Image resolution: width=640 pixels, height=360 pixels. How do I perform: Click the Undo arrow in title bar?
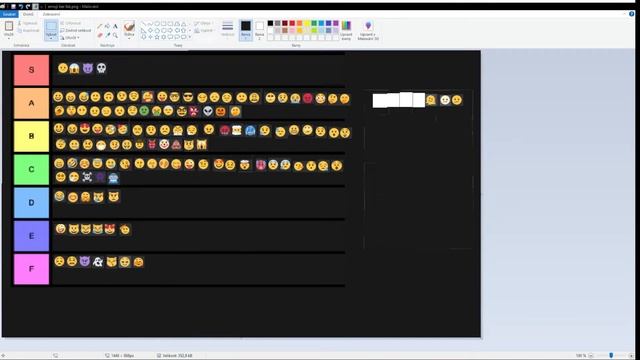click(x=21, y=6)
